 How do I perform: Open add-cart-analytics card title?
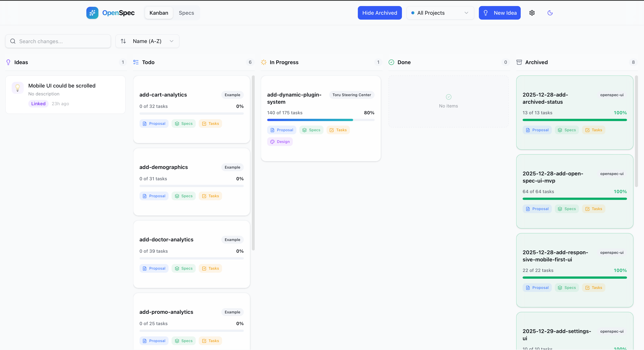tap(163, 95)
